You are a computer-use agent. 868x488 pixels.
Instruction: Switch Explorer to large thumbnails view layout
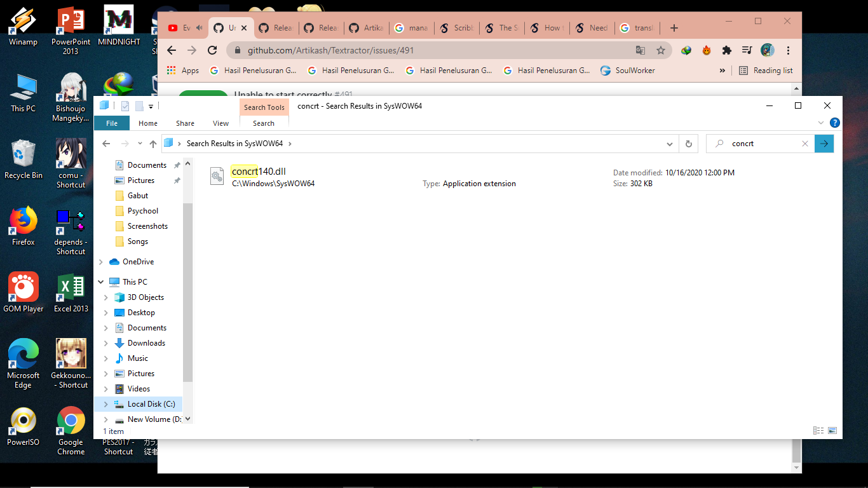pos(832,431)
